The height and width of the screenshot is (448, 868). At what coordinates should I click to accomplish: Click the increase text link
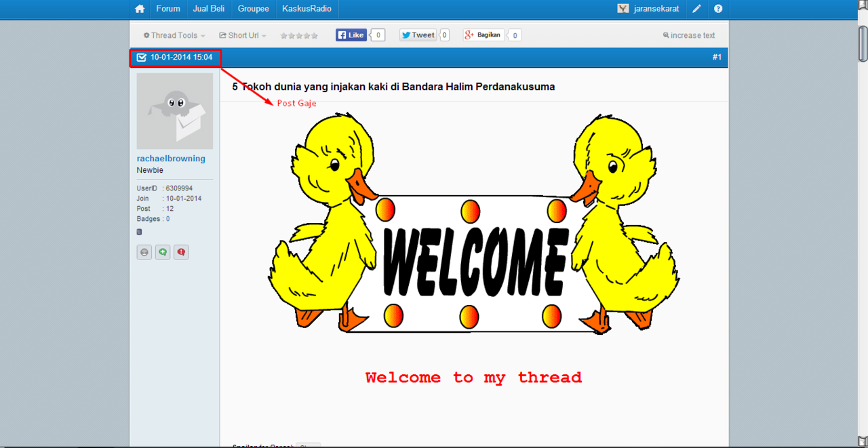click(689, 35)
